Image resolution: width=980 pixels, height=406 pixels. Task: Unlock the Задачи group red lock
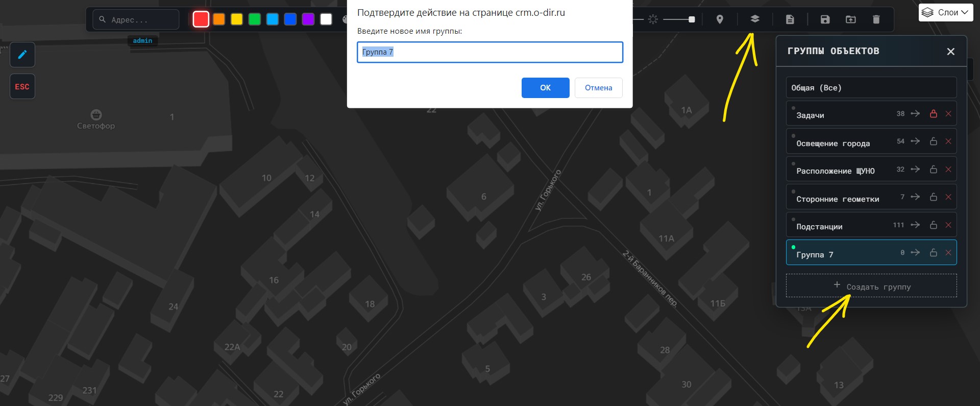[x=934, y=114]
